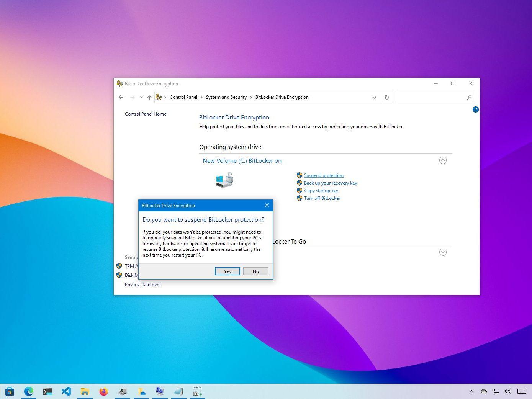Open the Terminal app in the taskbar
The width and height of the screenshot is (532, 399).
tap(47, 391)
